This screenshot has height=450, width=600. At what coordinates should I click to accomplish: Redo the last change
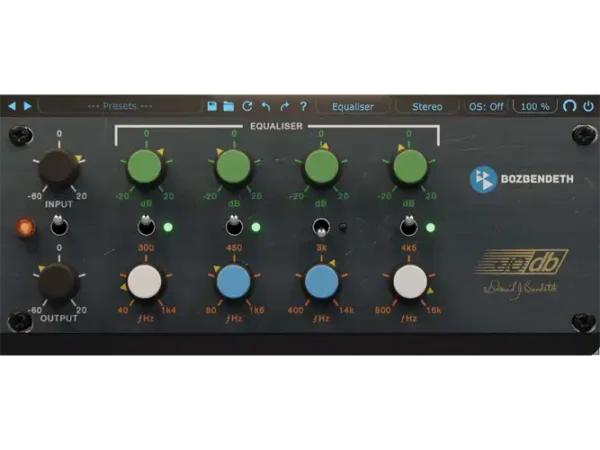coord(284,106)
